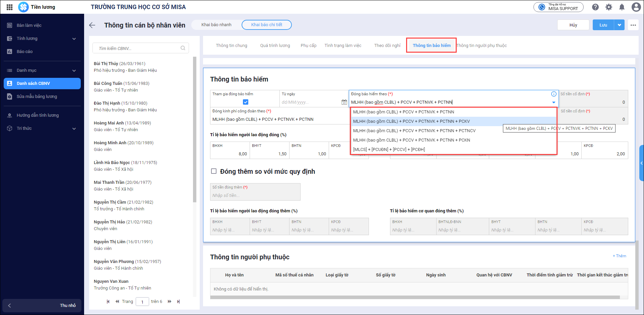Go to next page of employee list

(170, 302)
